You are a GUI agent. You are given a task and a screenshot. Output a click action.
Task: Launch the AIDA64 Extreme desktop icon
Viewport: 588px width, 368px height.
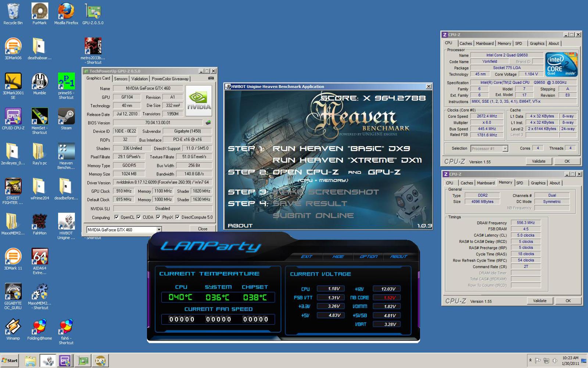click(39, 261)
